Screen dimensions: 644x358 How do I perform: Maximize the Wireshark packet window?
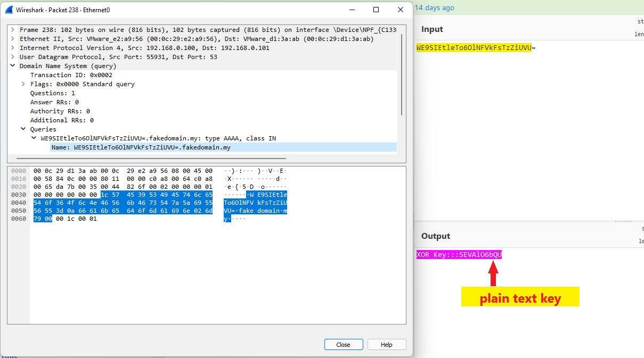pyautogui.click(x=376, y=10)
